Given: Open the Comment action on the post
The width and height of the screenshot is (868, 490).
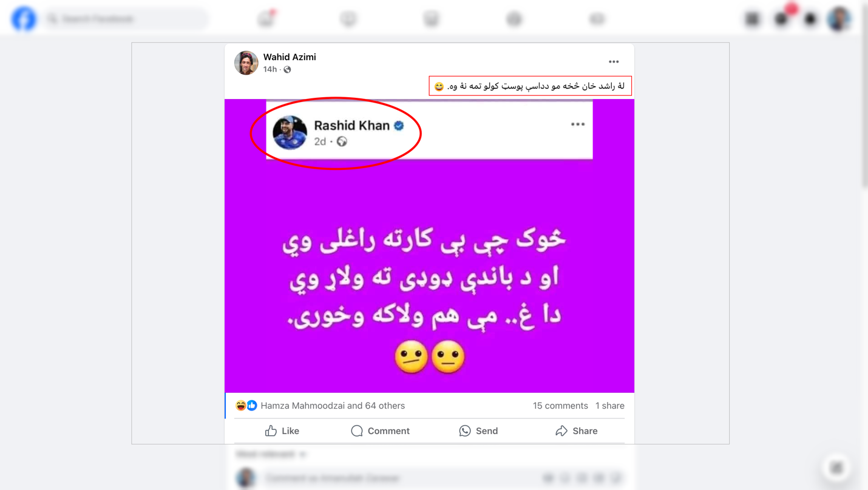Looking at the screenshot, I should point(380,430).
